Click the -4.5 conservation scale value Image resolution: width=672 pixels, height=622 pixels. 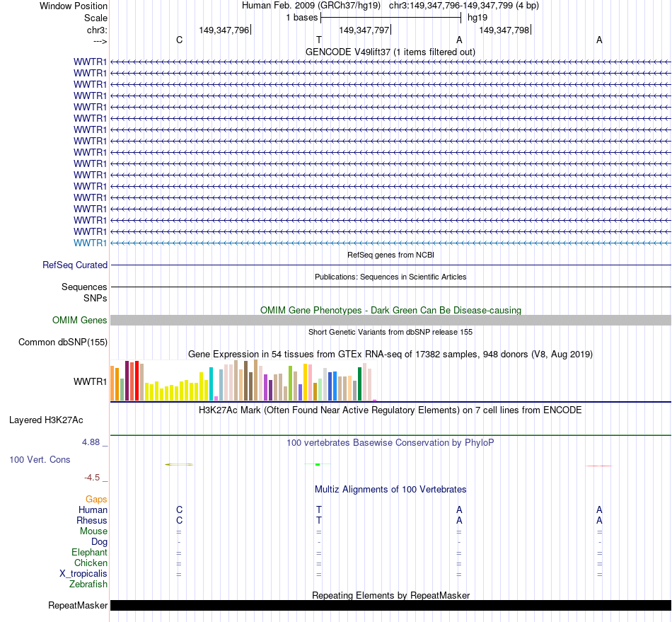pos(92,478)
